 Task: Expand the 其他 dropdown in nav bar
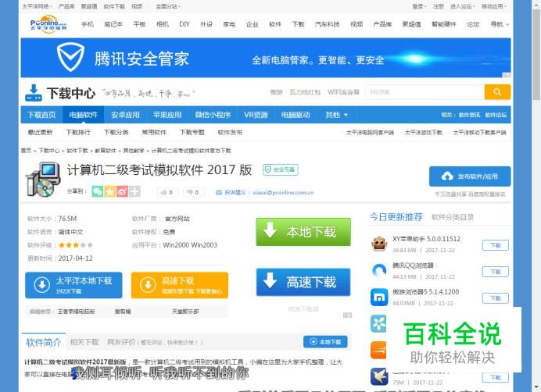click(336, 115)
